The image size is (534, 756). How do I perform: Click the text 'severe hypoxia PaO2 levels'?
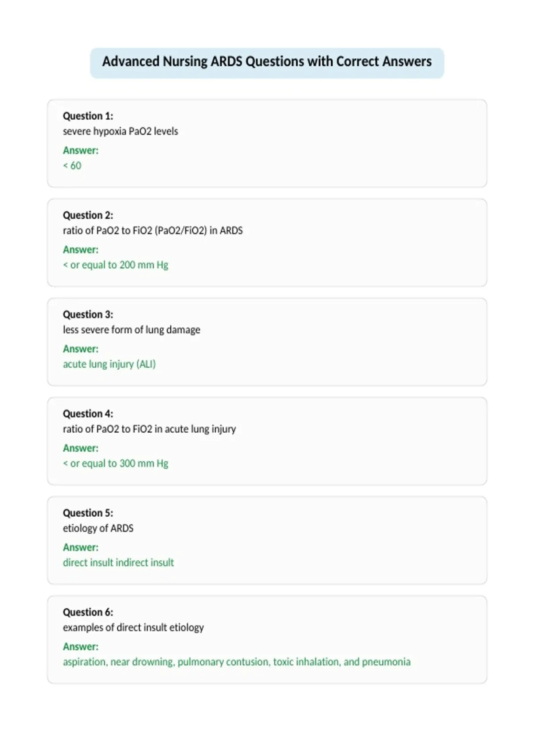120,132
